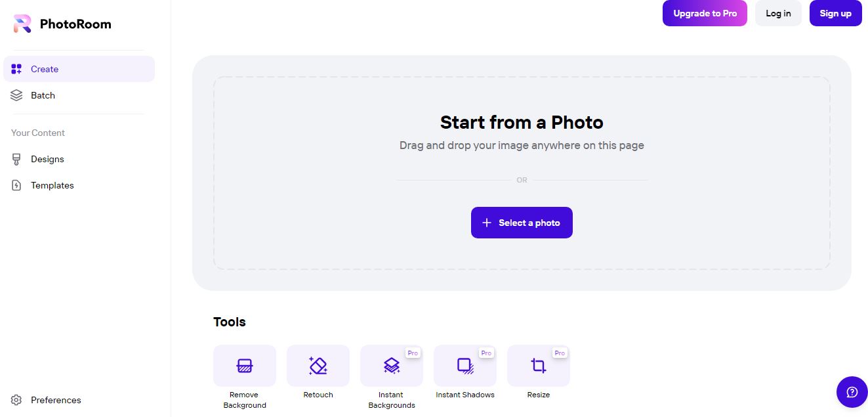
Task: Open the Instant Backgrounds tool
Action: tap(392, 366)
